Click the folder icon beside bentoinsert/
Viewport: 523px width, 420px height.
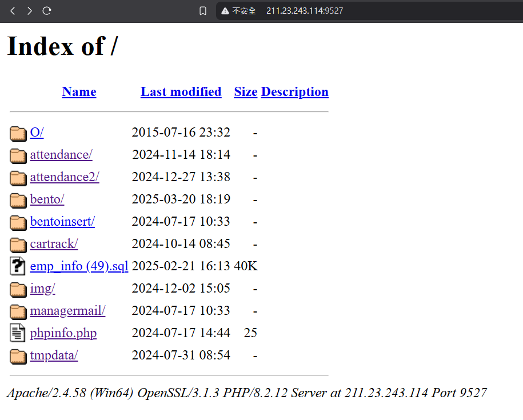point(18,223)
